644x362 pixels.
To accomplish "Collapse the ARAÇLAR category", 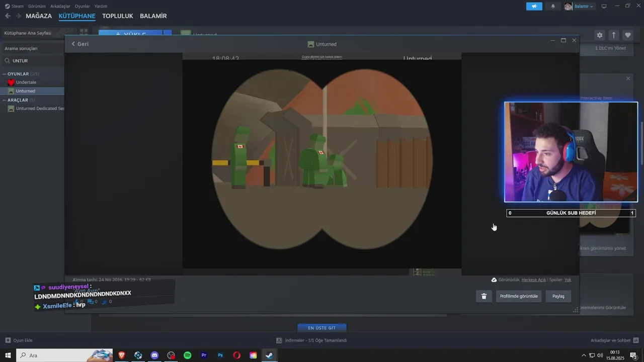I will tap(5, 100).
